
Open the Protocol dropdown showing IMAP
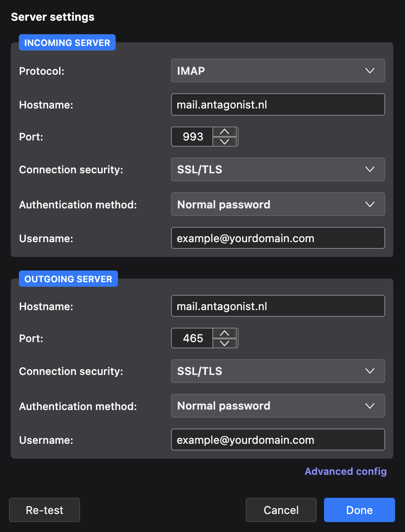[278, 71]
